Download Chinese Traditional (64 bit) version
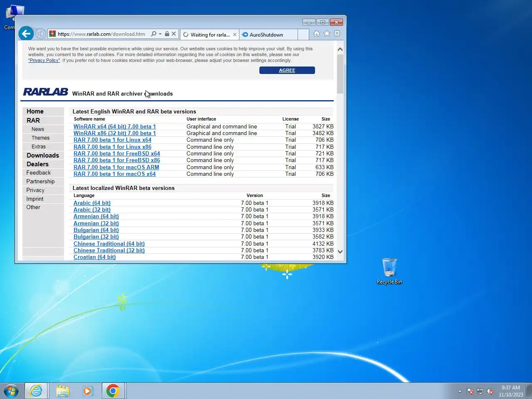Screen dimensions: 532x399 (109, 244)
